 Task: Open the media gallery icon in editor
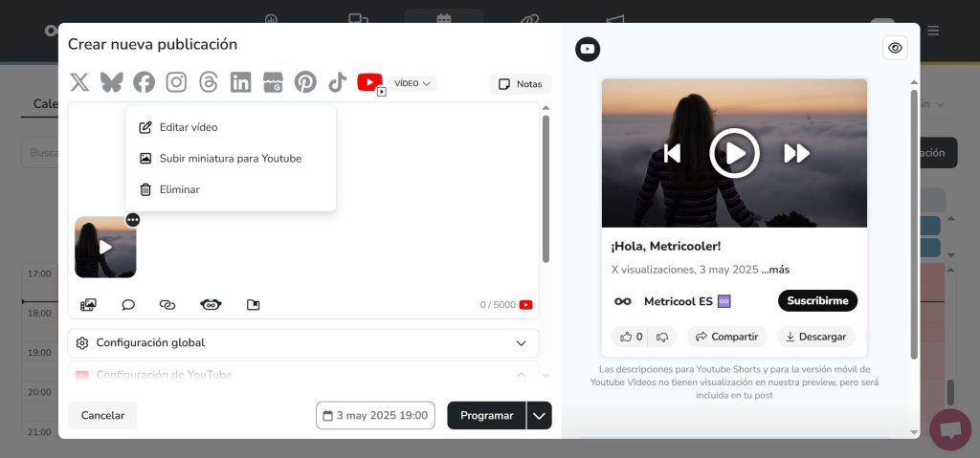coord(88,305)
